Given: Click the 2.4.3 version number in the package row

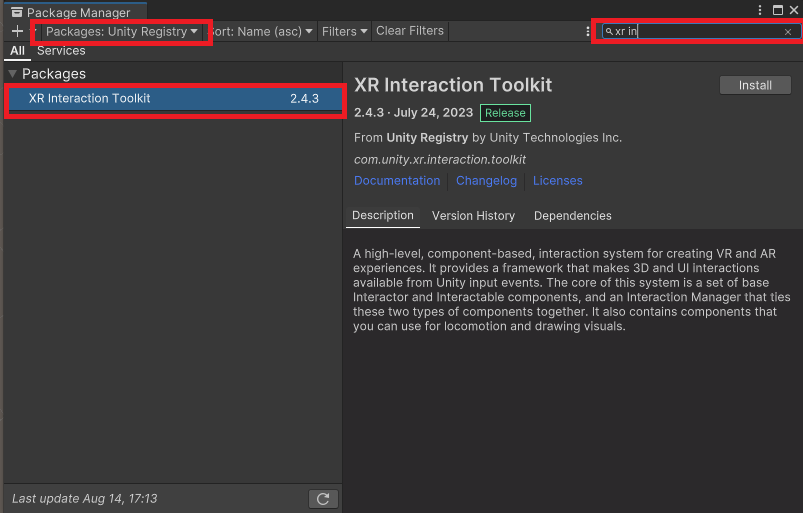Looking at the screenshot, I should click(304, 99).
